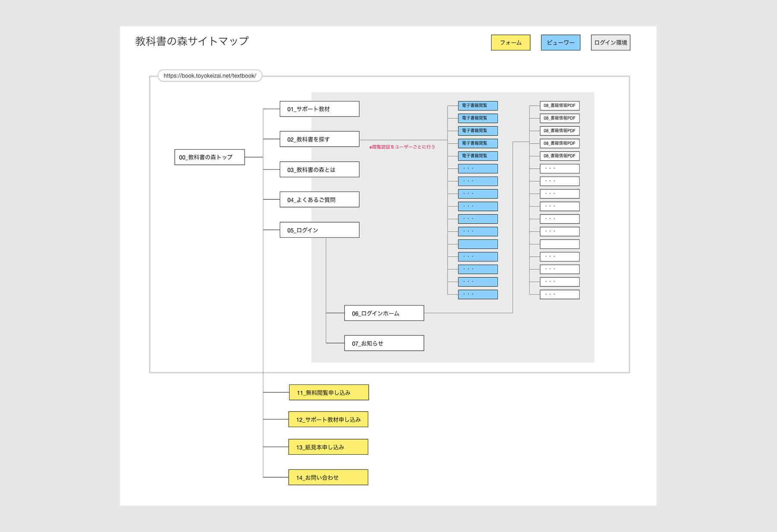This screenshot has width=777, height=532.
Task: Click the フォーム yellow legend box
Action: pos(511,43)
